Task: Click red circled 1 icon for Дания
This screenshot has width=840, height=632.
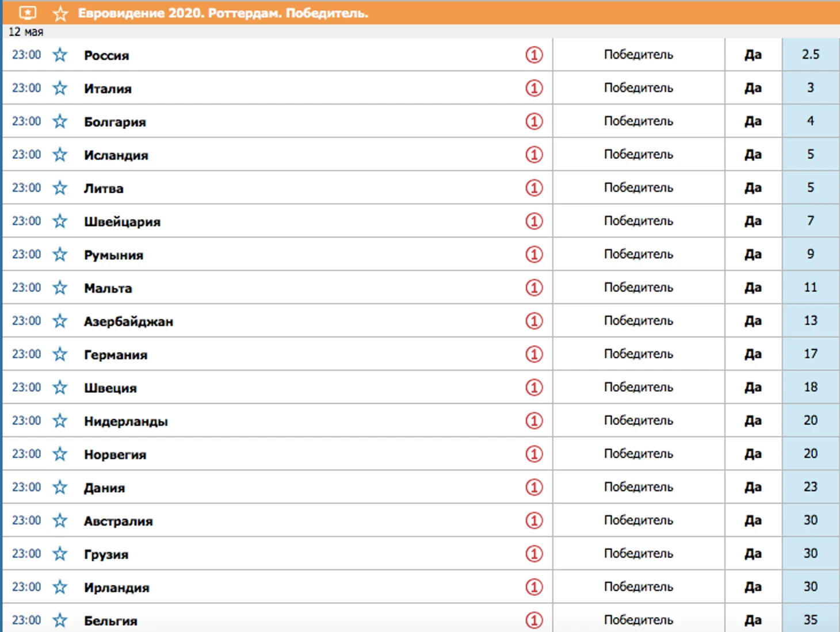Action: point(534,488)
